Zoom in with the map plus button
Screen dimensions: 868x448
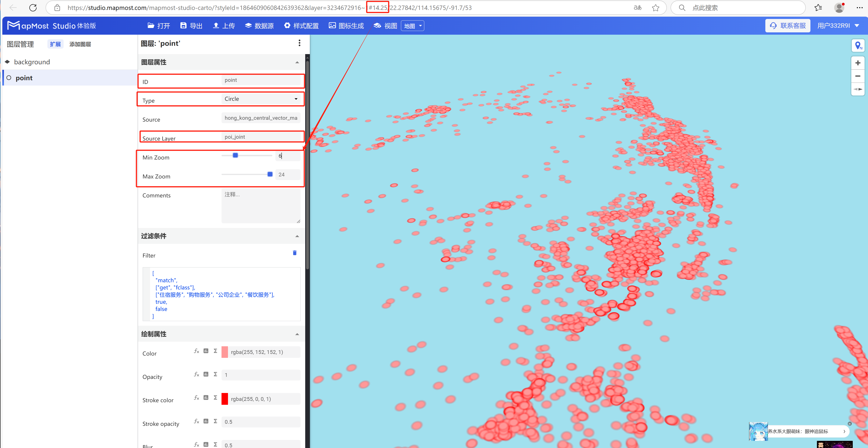(858, 63)
